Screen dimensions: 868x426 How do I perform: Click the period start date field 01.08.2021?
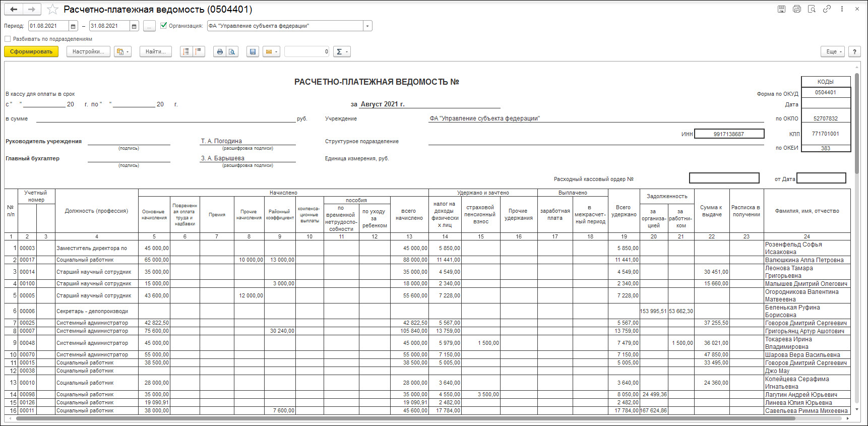click(x=49, y=26)
